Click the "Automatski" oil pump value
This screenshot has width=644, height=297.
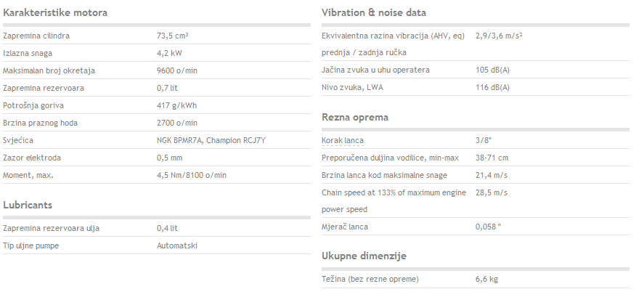(177, 245)
